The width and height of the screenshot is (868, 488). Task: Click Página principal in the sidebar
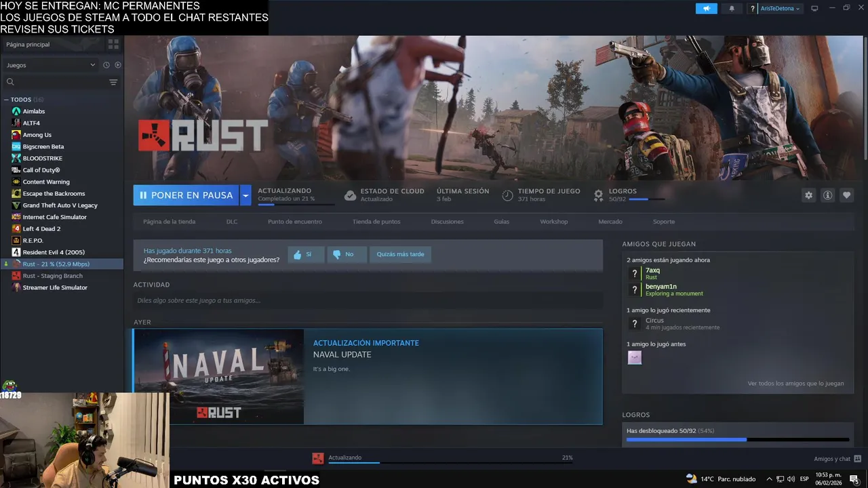coord(28,44)
